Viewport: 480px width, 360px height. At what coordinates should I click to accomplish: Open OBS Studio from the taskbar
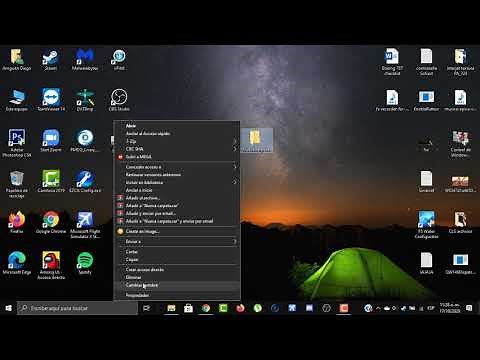pos(326,308)
